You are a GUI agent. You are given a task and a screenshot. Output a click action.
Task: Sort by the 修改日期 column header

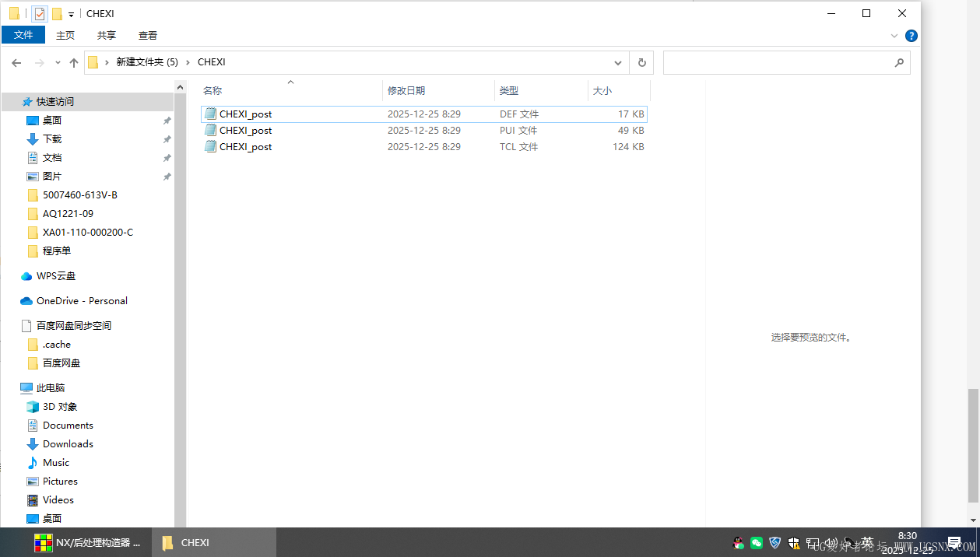(x=438, y=91)
